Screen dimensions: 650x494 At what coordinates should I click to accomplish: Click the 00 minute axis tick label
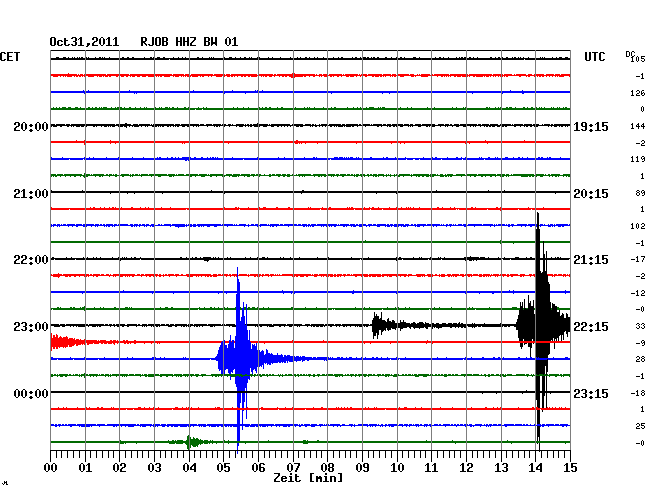click(x=51, y=468)
